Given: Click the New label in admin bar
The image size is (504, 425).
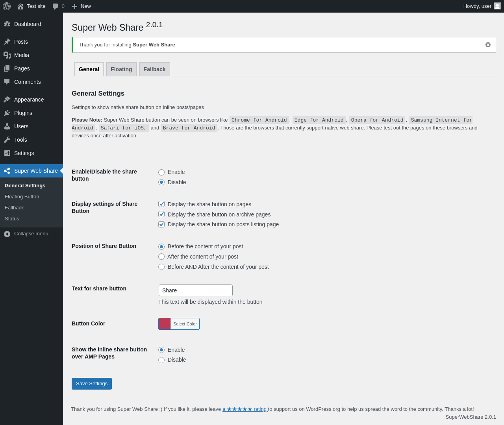Looking at the screenshot, I should 86,6.
